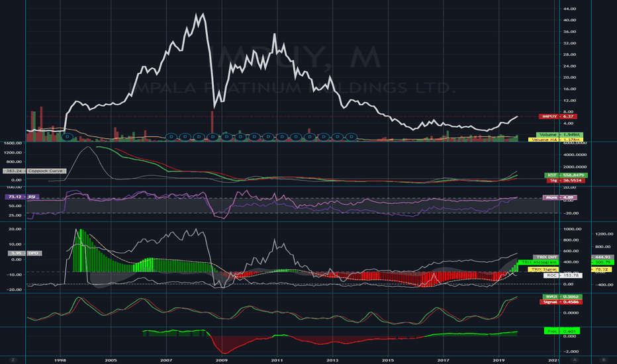
Task: Click the 2021 date on time axis
Action: tap(553, 360)
